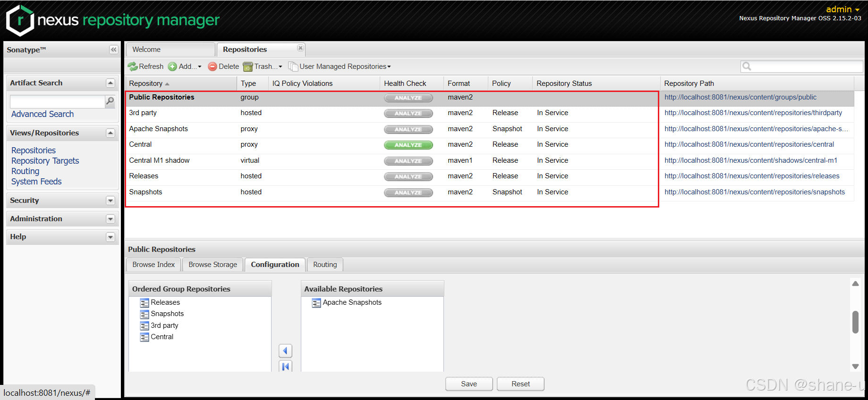The height and width of the screenshot is (400, 868).
Task: Click the 3rd party repository icon in ordered group
Action: (x=145, y=326)
